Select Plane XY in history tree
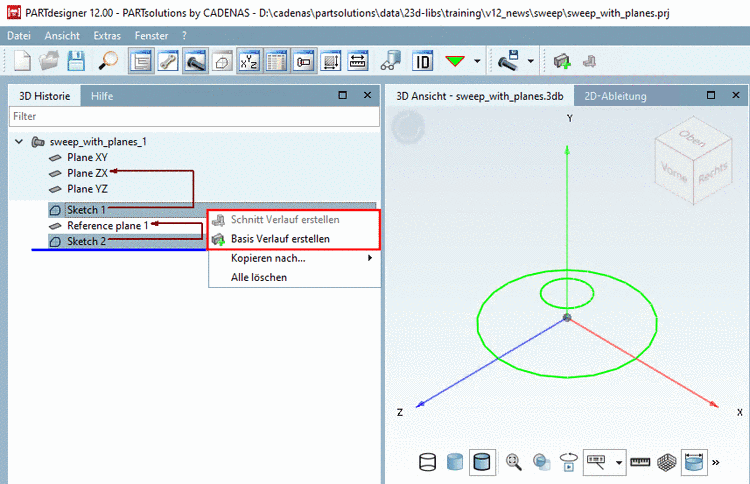Screen dimensions: 750x484 pos(87,157)
